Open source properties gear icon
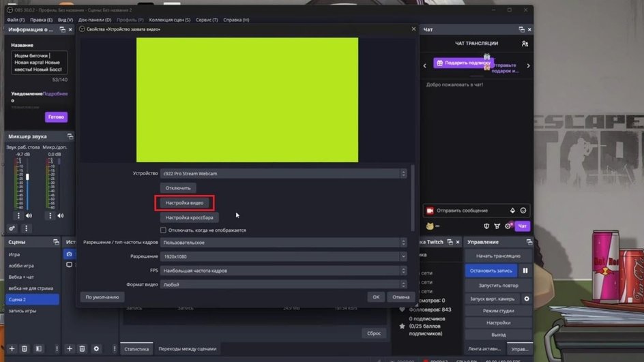 [96, 348]
